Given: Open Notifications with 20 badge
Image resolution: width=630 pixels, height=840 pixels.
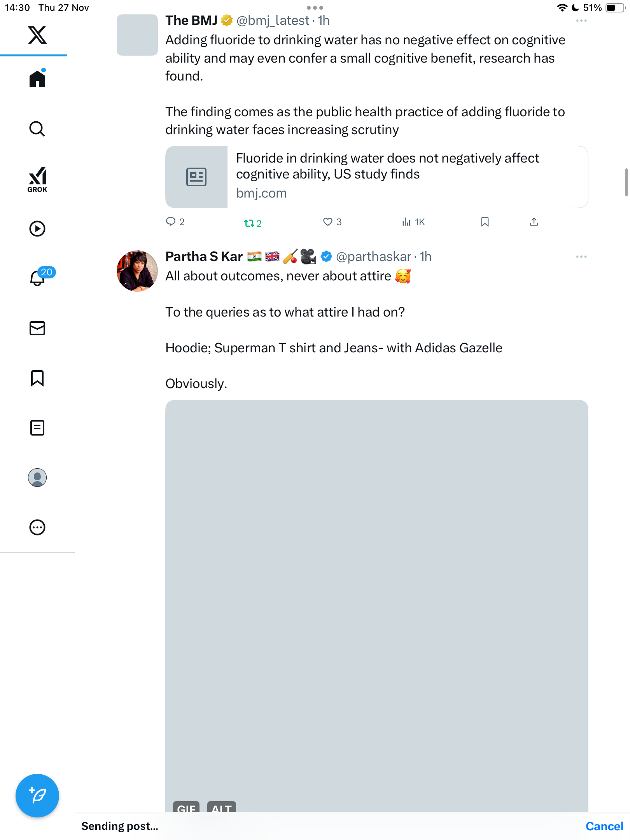Looking at the screenshot, I should coord(38,278).
